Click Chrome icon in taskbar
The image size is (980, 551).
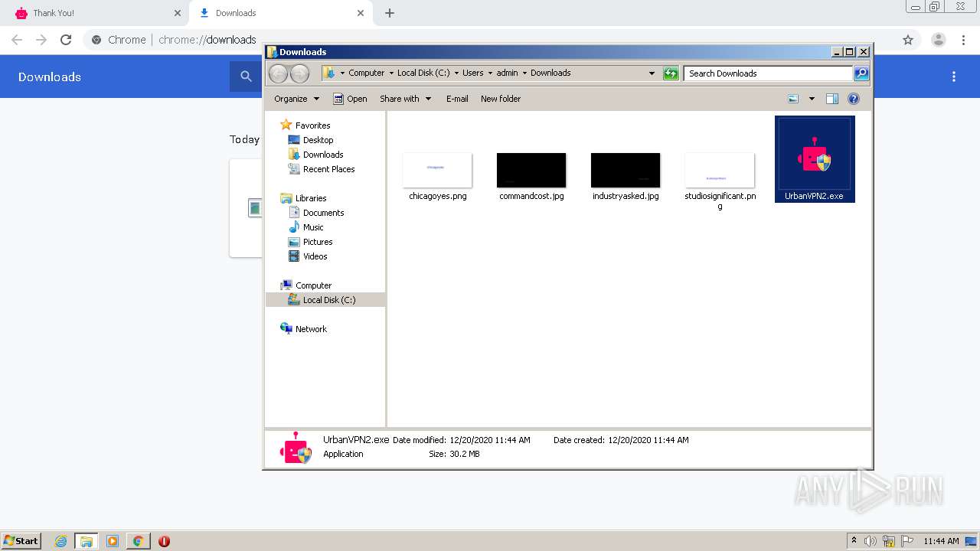click(138, 541)
